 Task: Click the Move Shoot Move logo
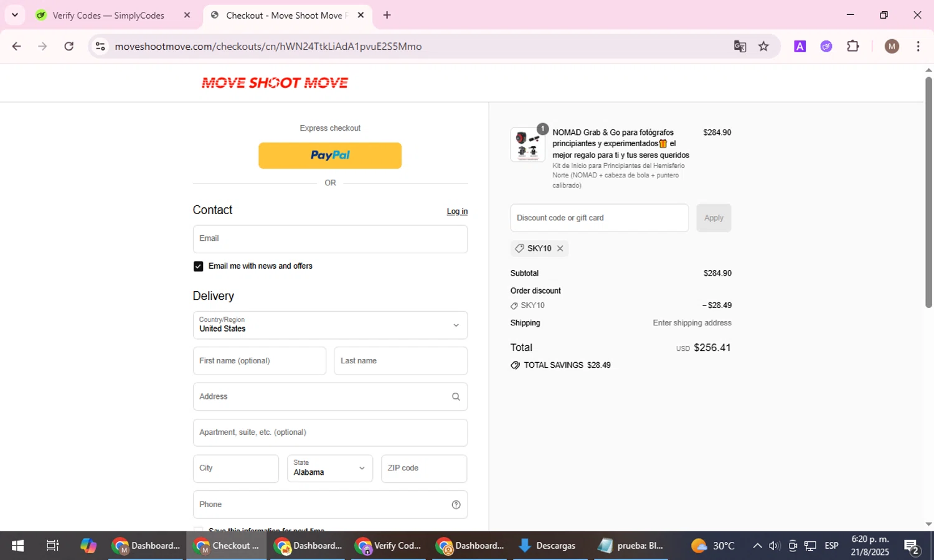pos(275,83)
